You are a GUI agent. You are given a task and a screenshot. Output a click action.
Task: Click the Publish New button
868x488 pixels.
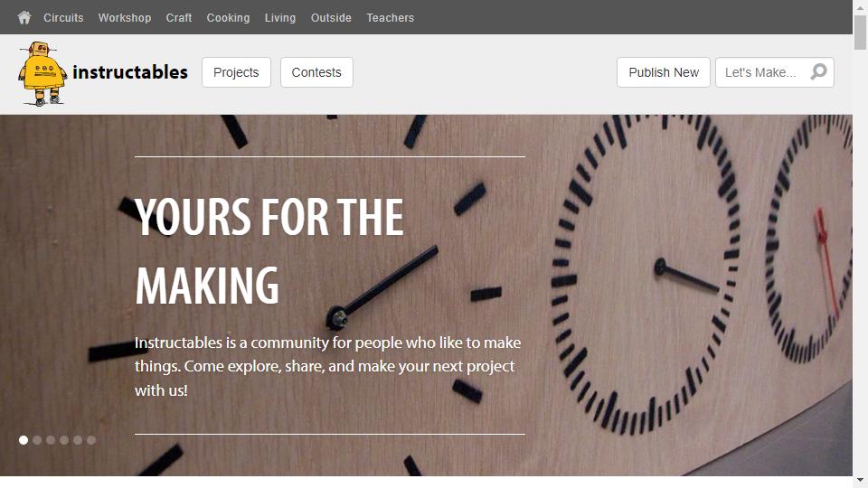coord(664,72)
